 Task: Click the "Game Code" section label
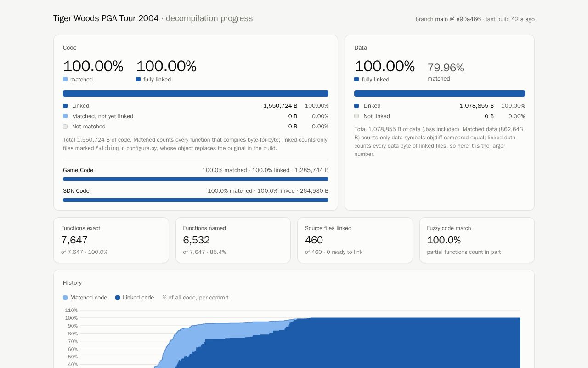click(x=78, y=170)
